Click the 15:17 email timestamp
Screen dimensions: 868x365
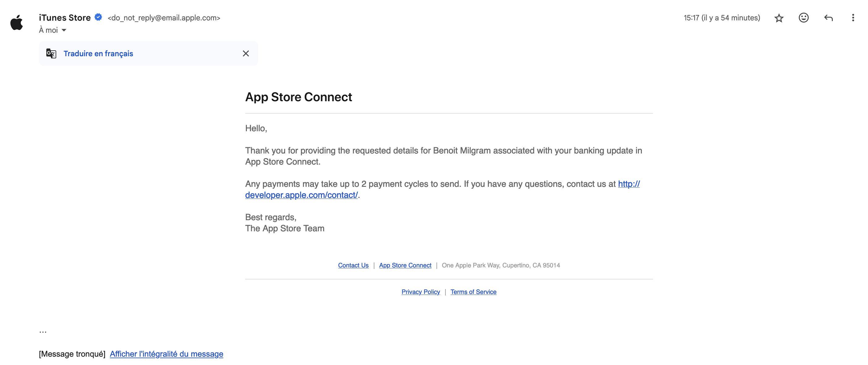(x=721, y=18)
